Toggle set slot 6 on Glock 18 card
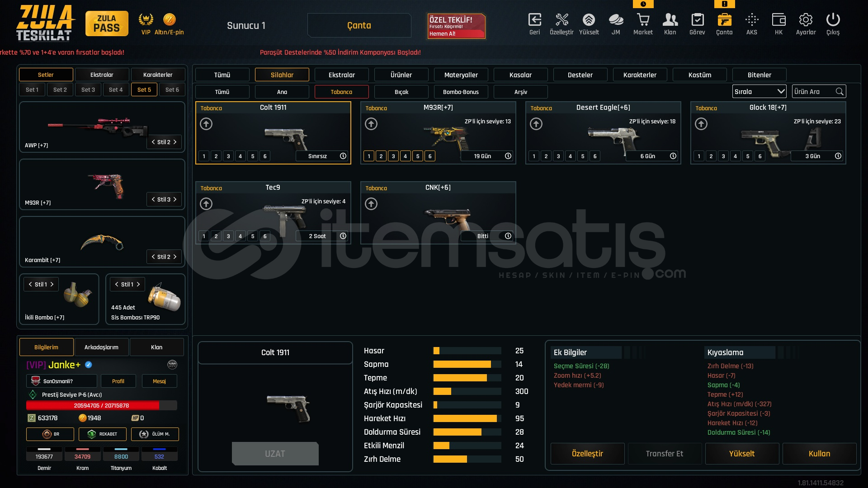This screenshot has height=488, width=868. [760, 156]
